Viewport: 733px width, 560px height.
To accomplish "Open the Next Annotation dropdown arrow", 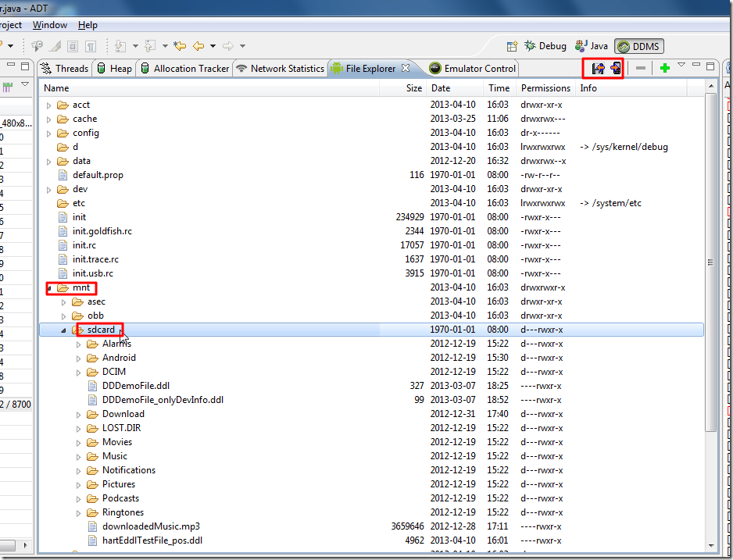I will pos(135,46).
